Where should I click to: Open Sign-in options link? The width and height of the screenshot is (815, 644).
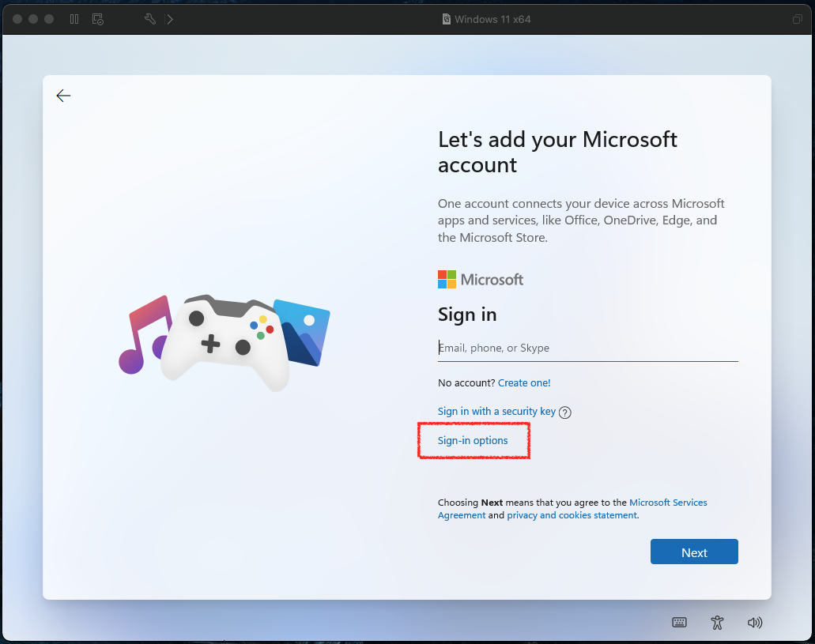473,441
